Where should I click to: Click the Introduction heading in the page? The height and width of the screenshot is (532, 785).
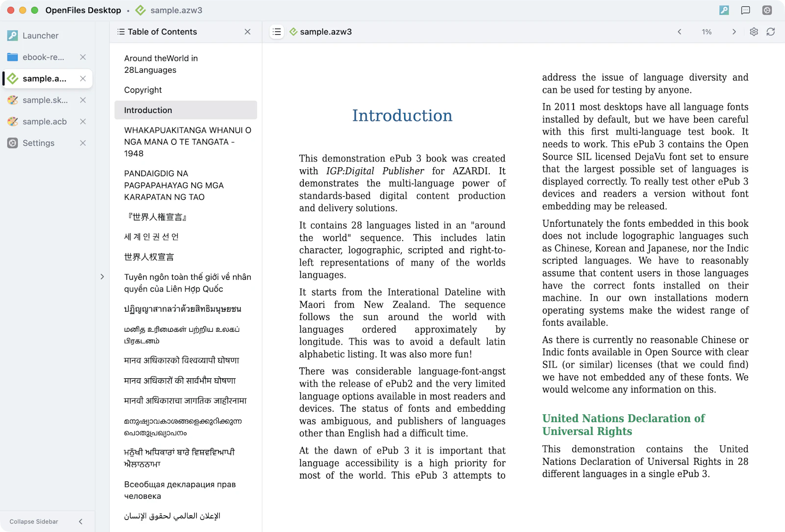[402, 116]
